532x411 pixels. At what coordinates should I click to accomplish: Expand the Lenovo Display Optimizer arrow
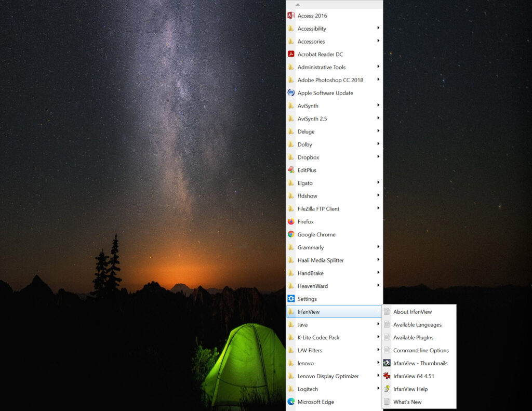(378, 375)
